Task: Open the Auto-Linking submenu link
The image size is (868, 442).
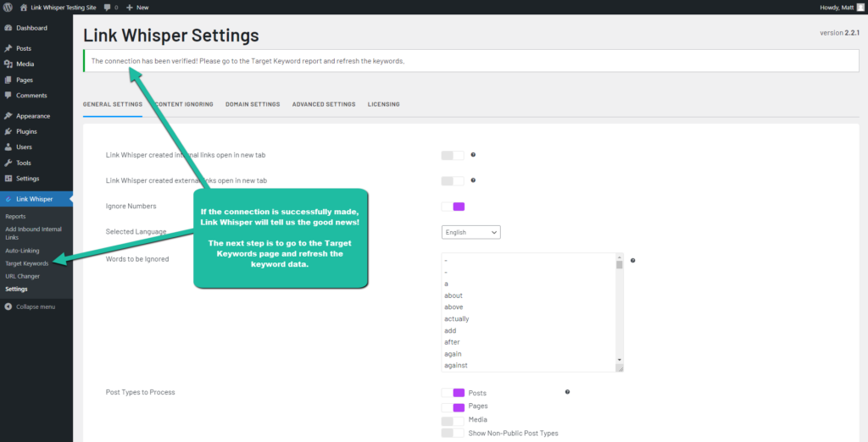Action: [x=22, y=251]
